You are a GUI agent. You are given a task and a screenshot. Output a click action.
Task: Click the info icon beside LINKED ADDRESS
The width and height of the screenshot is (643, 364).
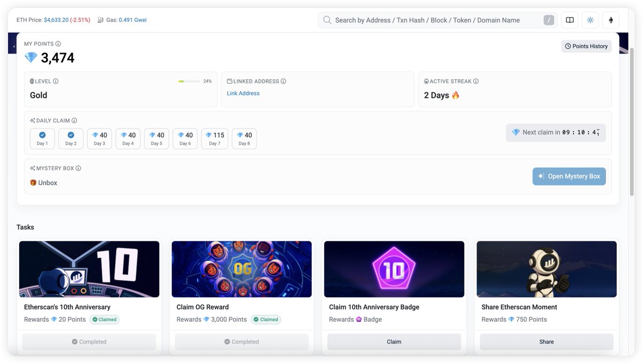point(283,81)
